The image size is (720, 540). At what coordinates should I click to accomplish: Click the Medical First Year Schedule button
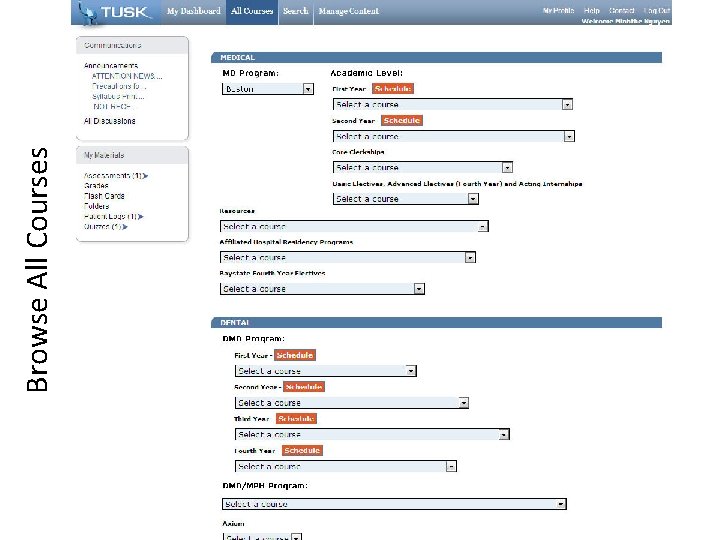tap(393, 89)
